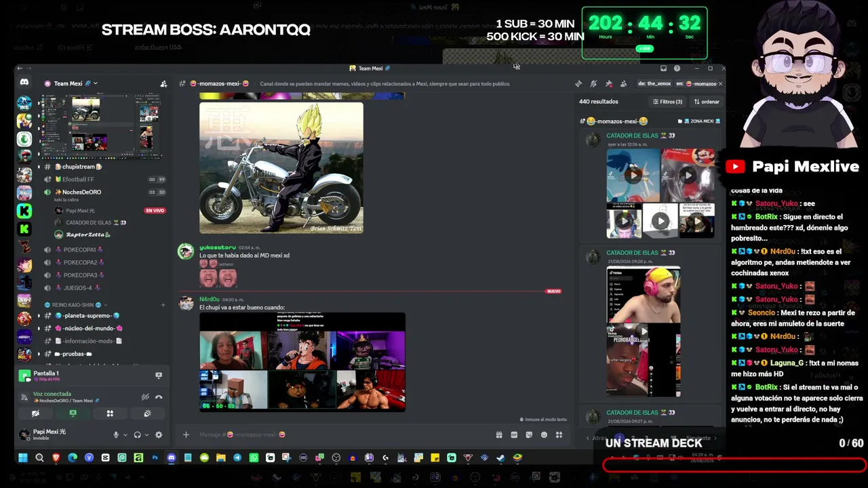Stop streaming Pantalla 1 icon
This screenshot has width=868, height=488.
(159, 375)
